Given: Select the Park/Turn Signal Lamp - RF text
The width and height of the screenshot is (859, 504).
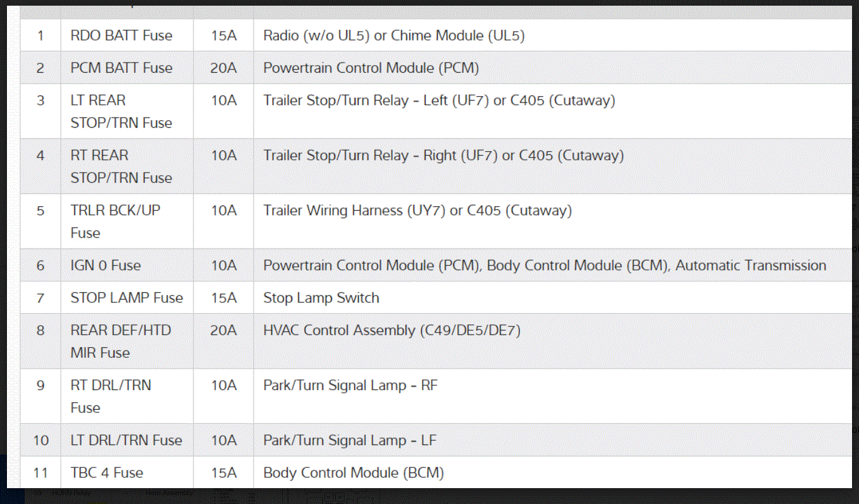Looking at the screenshot, I should click(350, 385).
